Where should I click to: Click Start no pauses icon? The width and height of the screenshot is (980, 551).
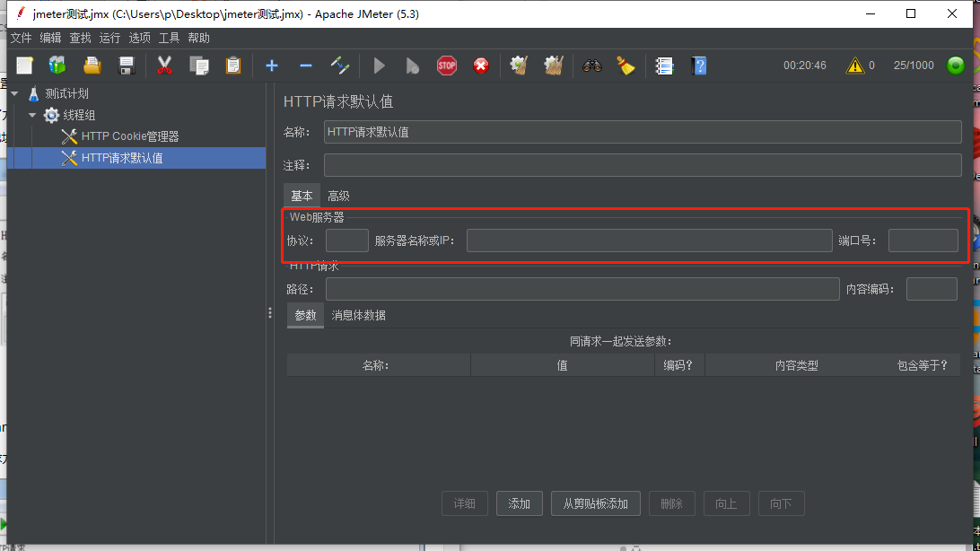413,66
